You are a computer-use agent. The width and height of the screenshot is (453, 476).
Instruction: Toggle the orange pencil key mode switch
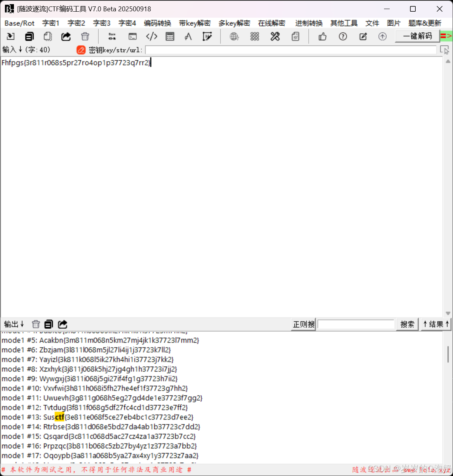[81, 49]
